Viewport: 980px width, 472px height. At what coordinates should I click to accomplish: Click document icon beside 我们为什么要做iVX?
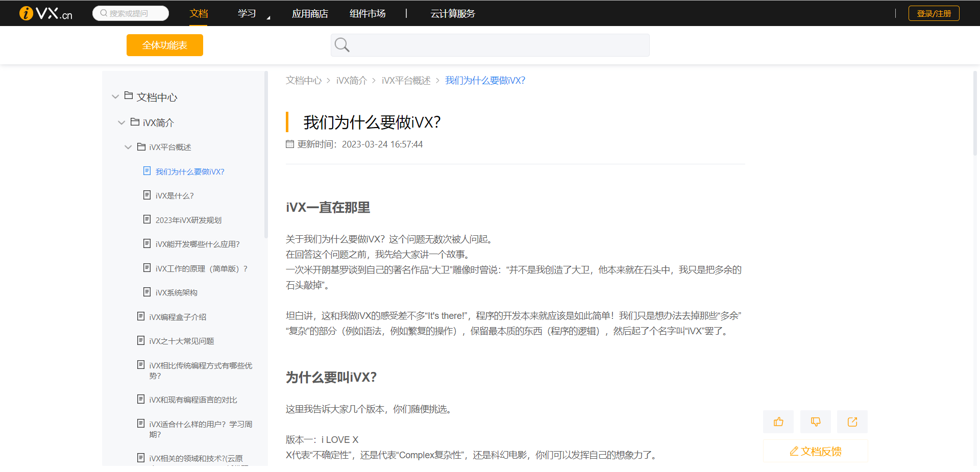[147, 171]
